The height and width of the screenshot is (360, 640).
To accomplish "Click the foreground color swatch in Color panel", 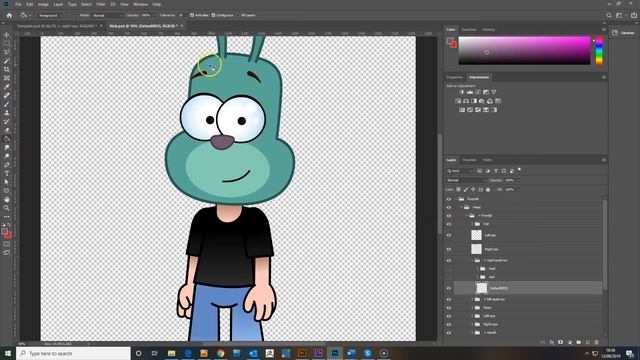I will [450, 41].
